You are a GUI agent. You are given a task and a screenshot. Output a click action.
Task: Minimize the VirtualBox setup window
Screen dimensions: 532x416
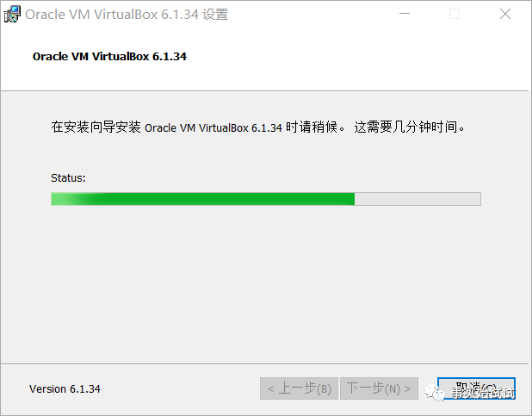pyautogui.click(x=404, y=14)
